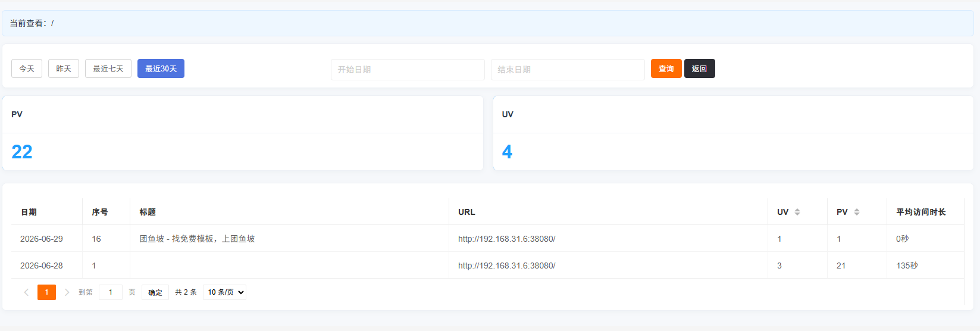
Task: Select 最近七天 time range
Action: coord(108,68)
